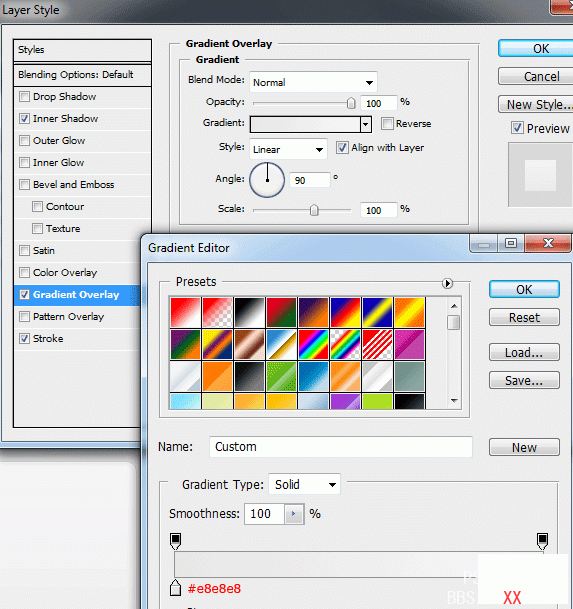
Task: Open the Presets flyout menu arrow
Action: point(447,284)
